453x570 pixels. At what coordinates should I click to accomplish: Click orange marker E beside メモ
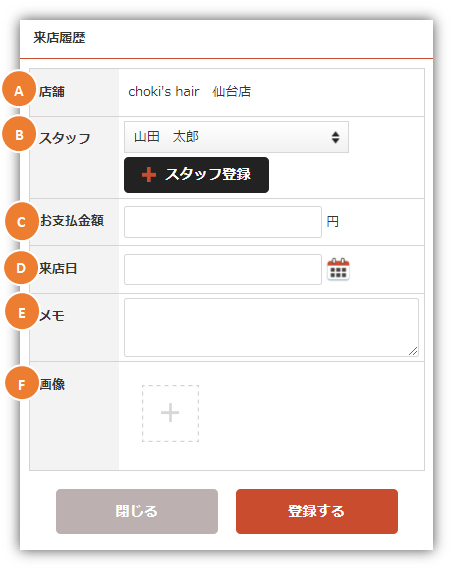coord(21,312)
